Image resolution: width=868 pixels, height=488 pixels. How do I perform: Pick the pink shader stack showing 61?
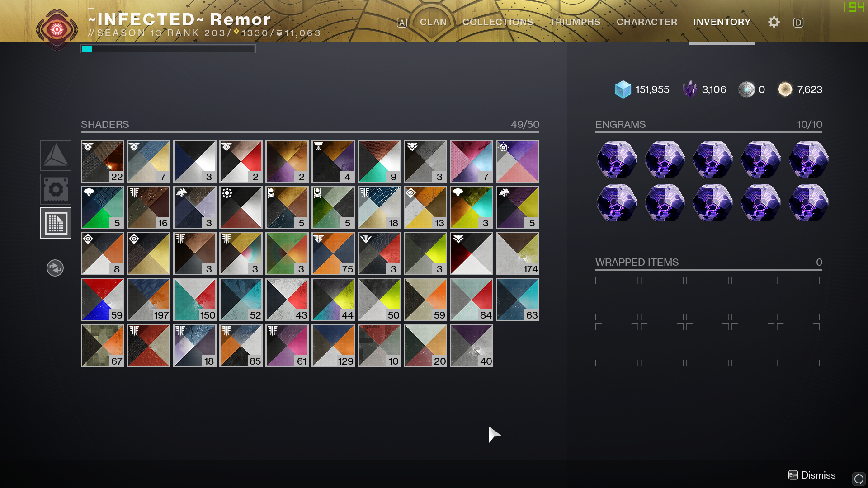click(x=287, y=346)
